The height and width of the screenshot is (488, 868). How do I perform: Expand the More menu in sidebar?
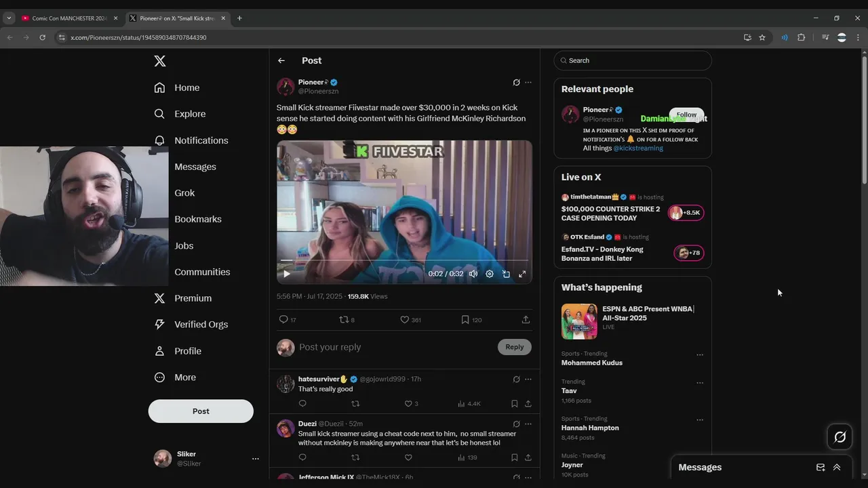point(175,378)
